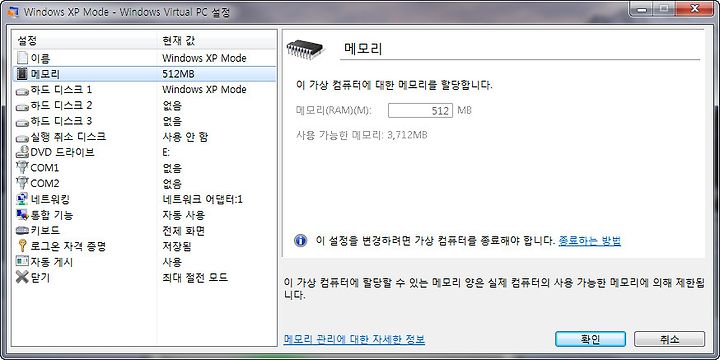Viewport: 720px width, 360px height.
Task: Click the disk icon for 하드 디스크 3
Action: [x=22, y=122]
